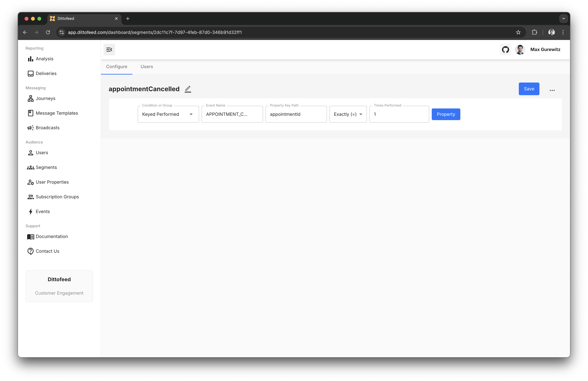
Task: Open Journeys from the sidebar
Action: [46, 98]
